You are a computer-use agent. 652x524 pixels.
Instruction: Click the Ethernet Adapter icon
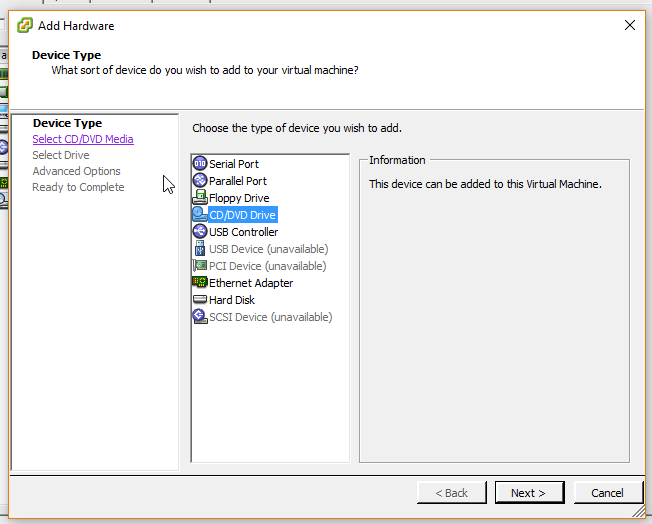click(200, 283)
